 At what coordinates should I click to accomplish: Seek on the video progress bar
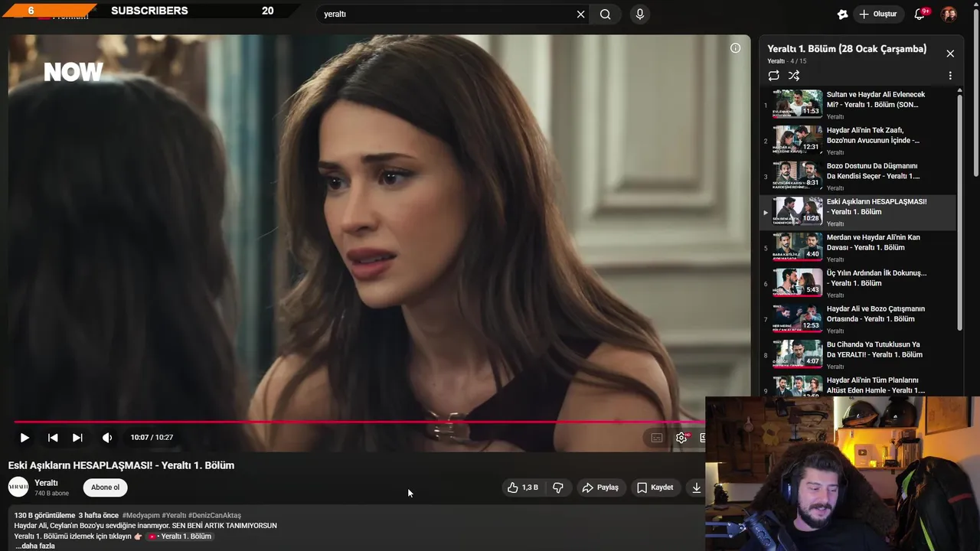click(359, 422)
